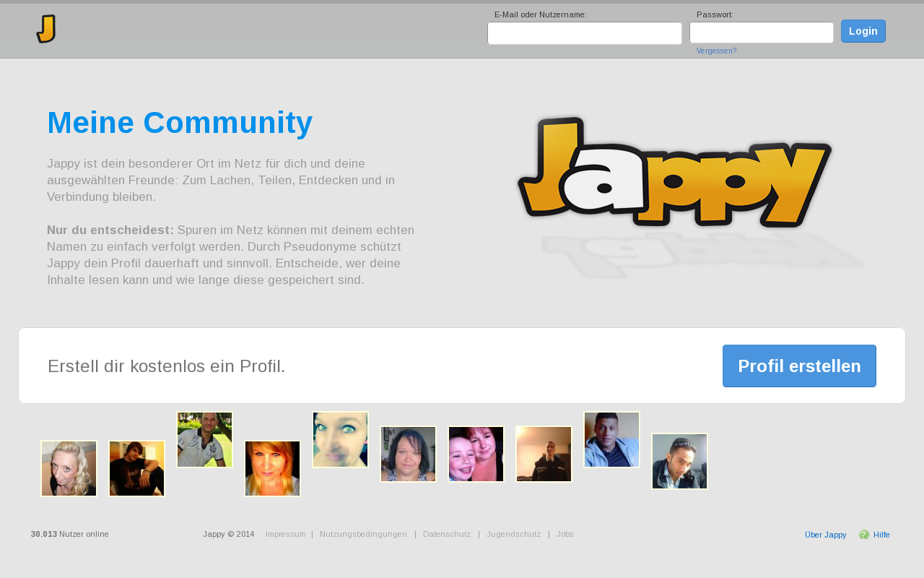
Task: Click the Jappy © 2014 copyright text
Action: [x=229, y=534]
